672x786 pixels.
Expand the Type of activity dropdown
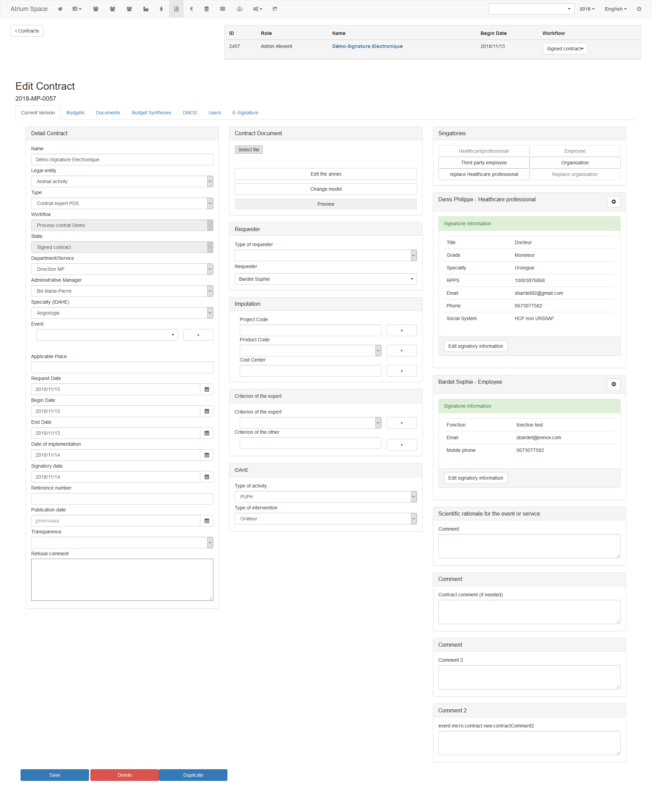326,497
